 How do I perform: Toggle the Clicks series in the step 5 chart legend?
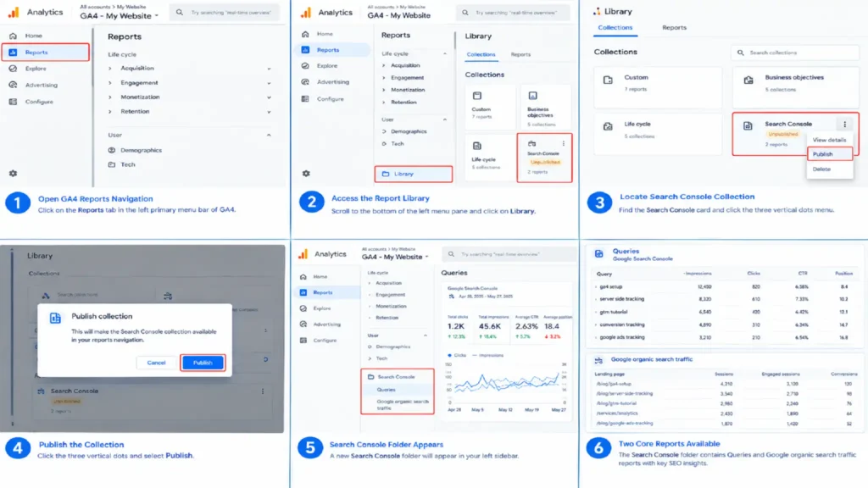457,355
